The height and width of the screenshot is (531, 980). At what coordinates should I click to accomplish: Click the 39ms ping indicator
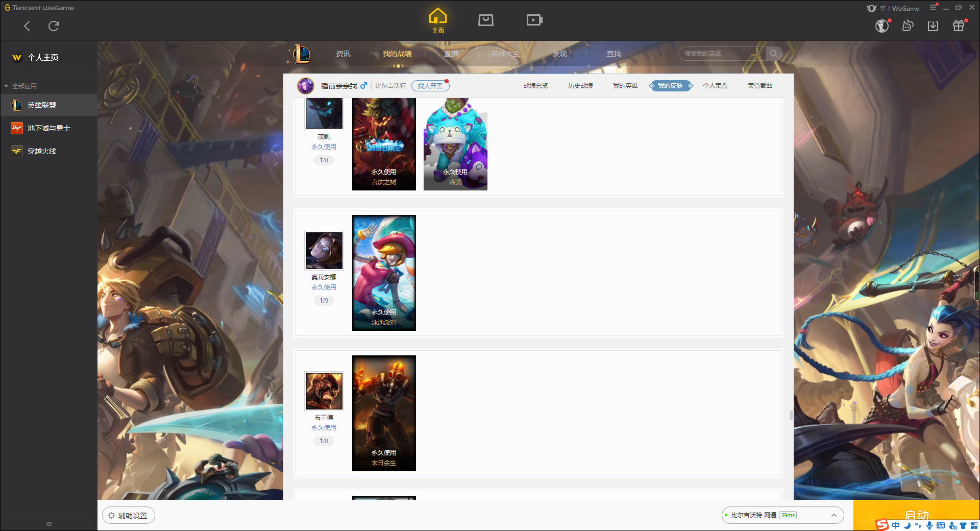coord(788,515)
